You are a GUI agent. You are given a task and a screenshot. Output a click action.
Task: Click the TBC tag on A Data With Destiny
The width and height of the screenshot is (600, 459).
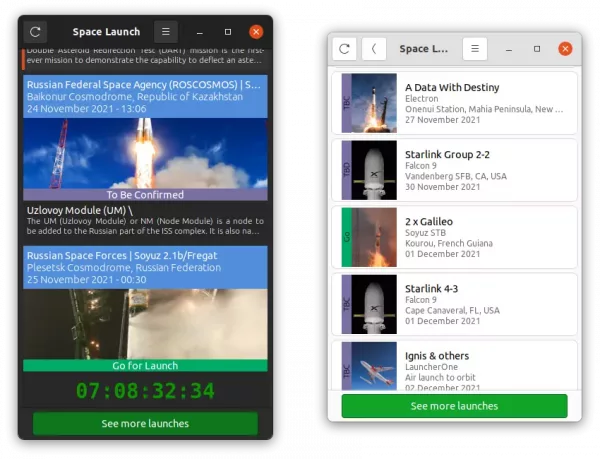point(346,103)
